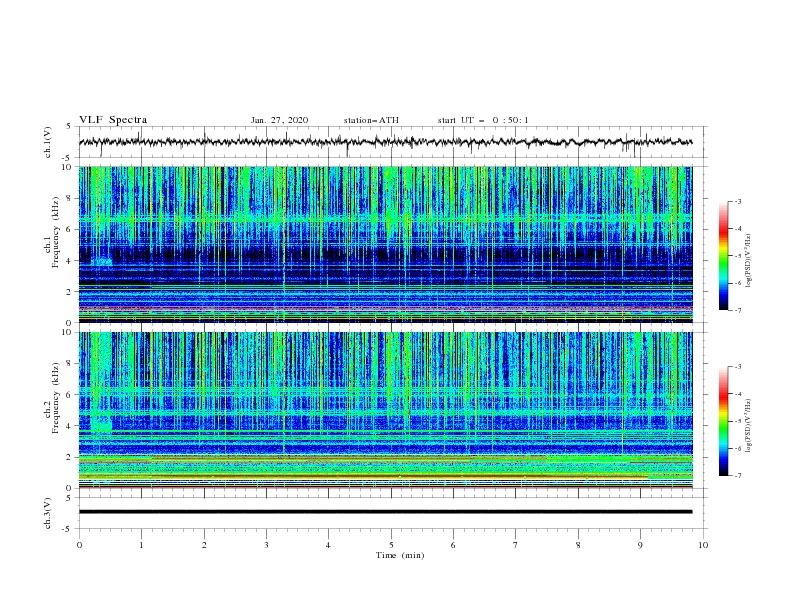Click the "10" tick on the time axis

[703, 545]
